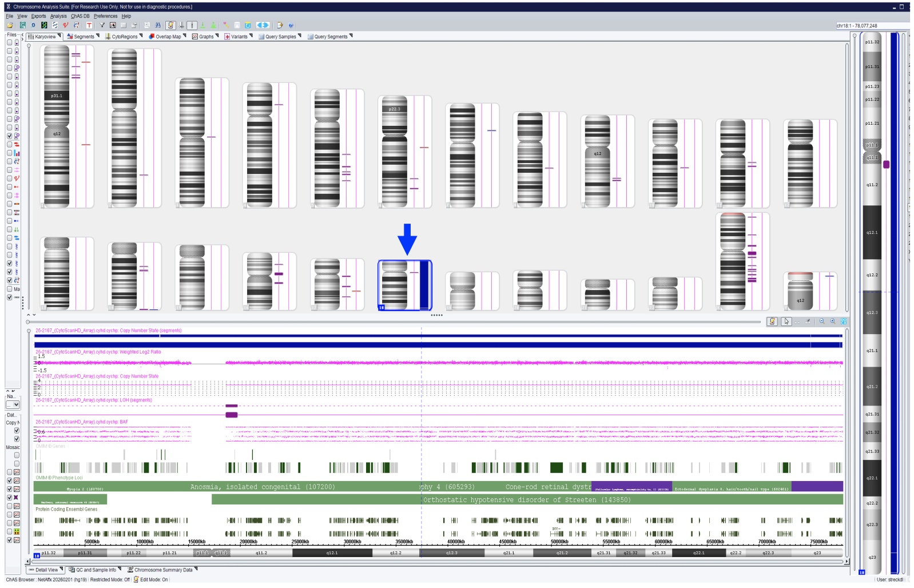Screen dimensions: 914x588
Task: Select the pointer tool in detail view toolbar
Action: click(x=786, y=321)
